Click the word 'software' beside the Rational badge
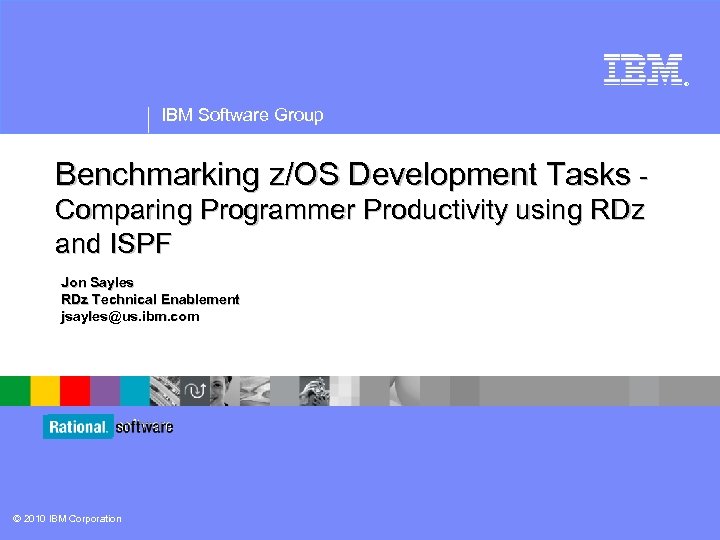Image resolution: width=720 pixels, height=540 pixels. (144, 427)
